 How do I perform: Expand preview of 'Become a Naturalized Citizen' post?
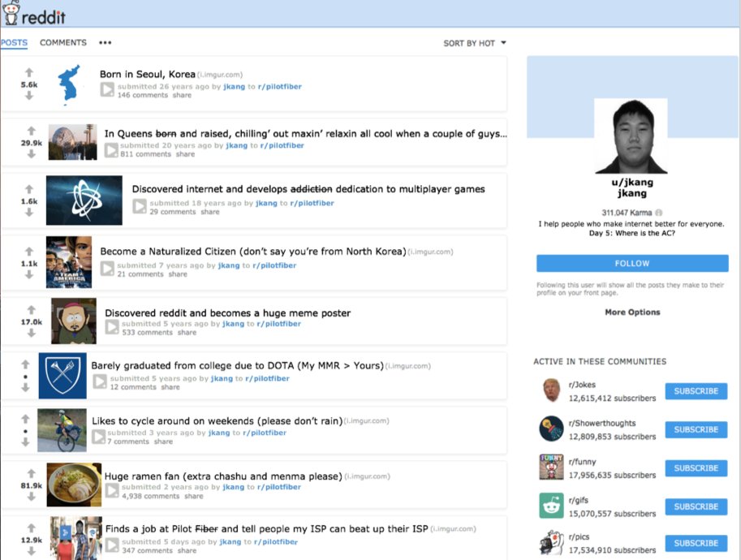tap(107, 269)
